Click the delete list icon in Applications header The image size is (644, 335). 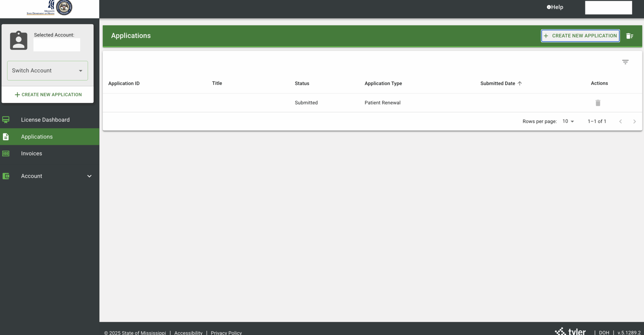pos(629,36)
